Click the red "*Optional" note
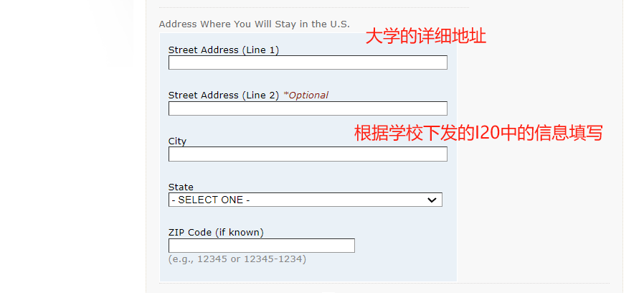Viewport: 644px width, 293px height. click(x=308, y=96)
